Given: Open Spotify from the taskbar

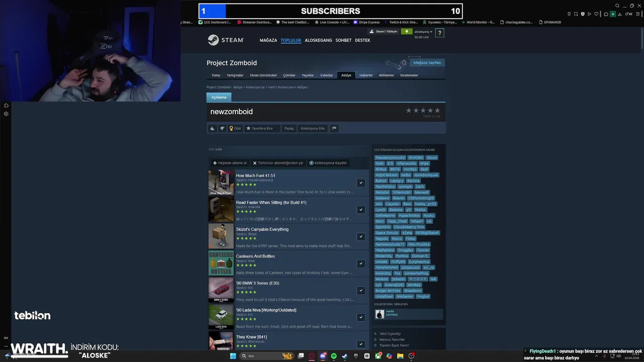Looking at the screenshot, I should [334, 356].
